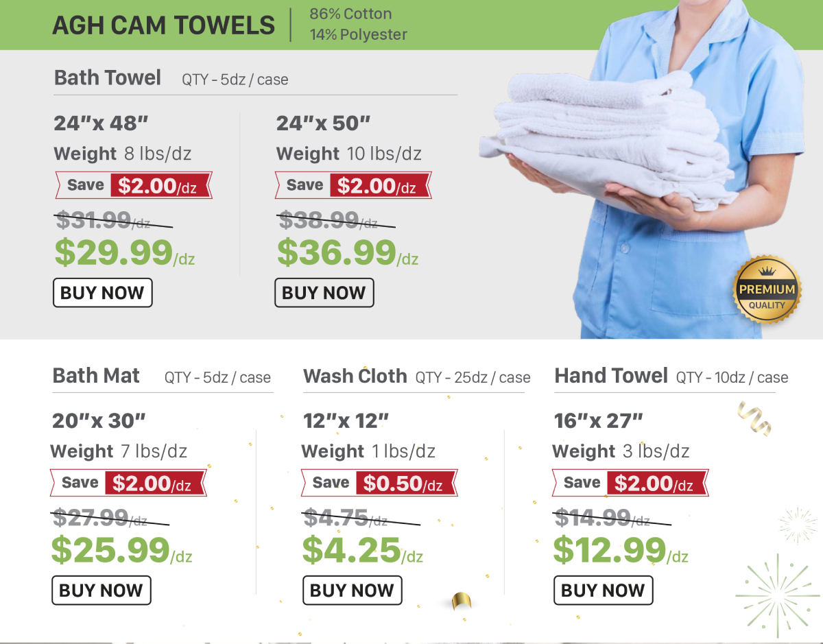The image size is (823, 644).
Task: Click the gold confetti curl below Wash Cloth
Action: click(x=461, y=601)
